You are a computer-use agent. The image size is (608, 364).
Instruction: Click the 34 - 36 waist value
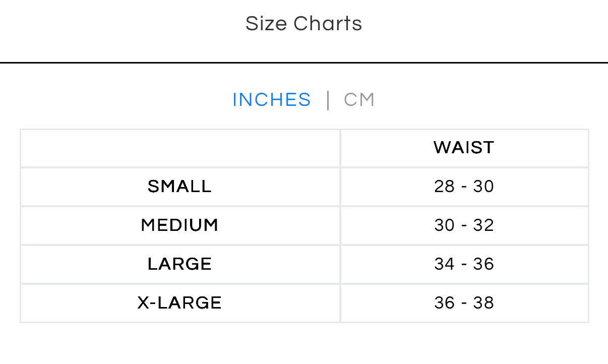[x=464, y=264]
